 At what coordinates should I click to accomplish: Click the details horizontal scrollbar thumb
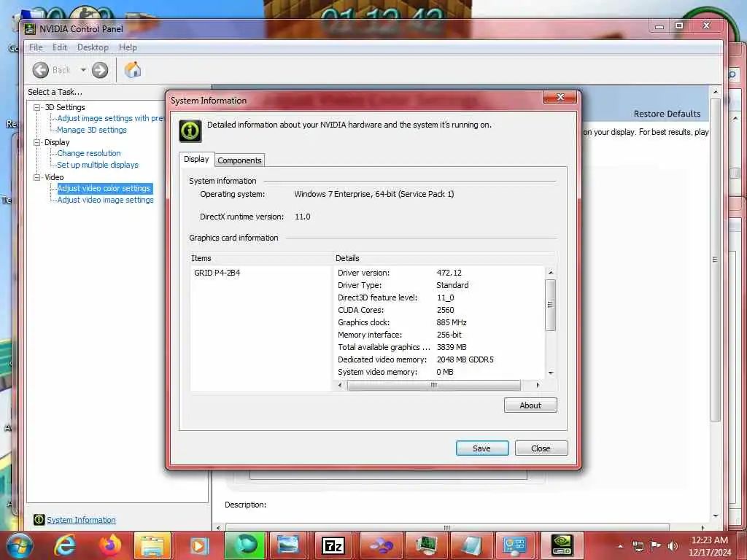pos(434,385)
